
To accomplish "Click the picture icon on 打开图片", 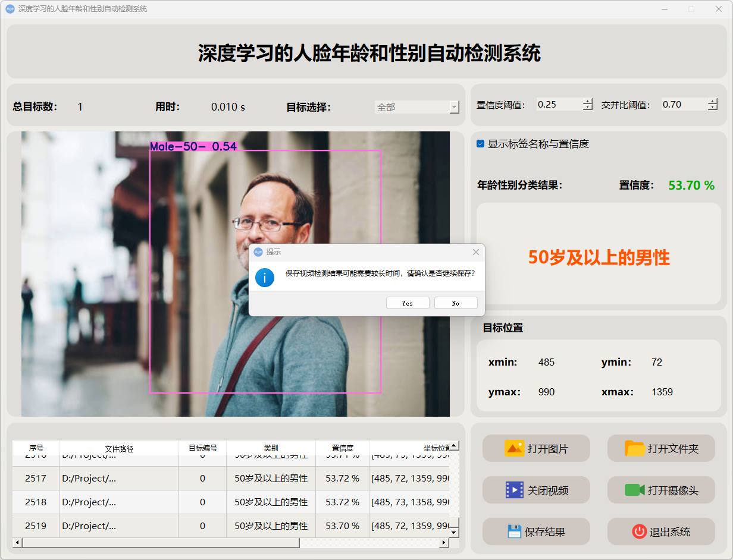I will point(514,448).
